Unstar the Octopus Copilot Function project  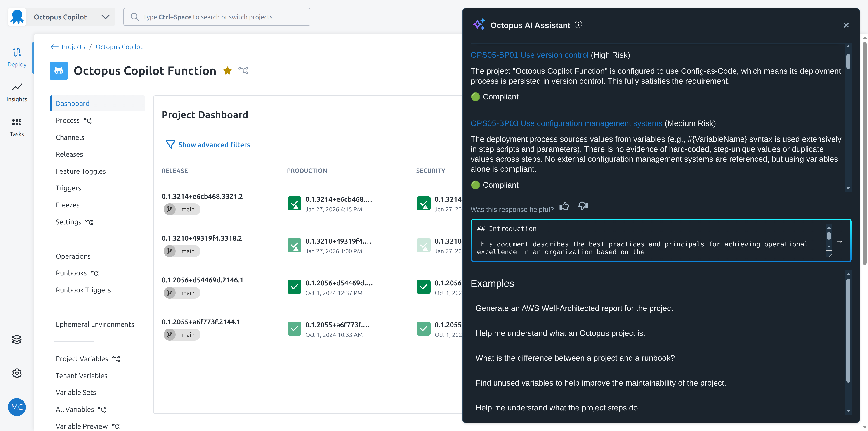click(227, 71)
